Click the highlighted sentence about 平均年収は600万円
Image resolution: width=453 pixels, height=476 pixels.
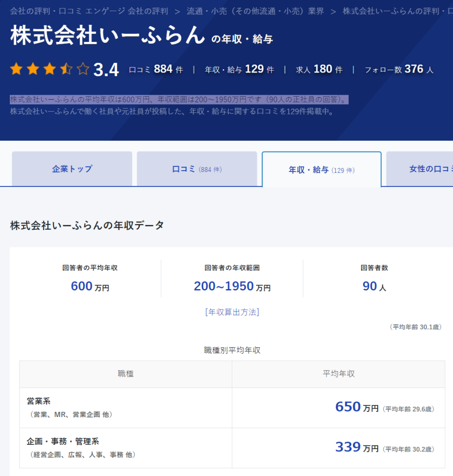[x=179, y=99]
